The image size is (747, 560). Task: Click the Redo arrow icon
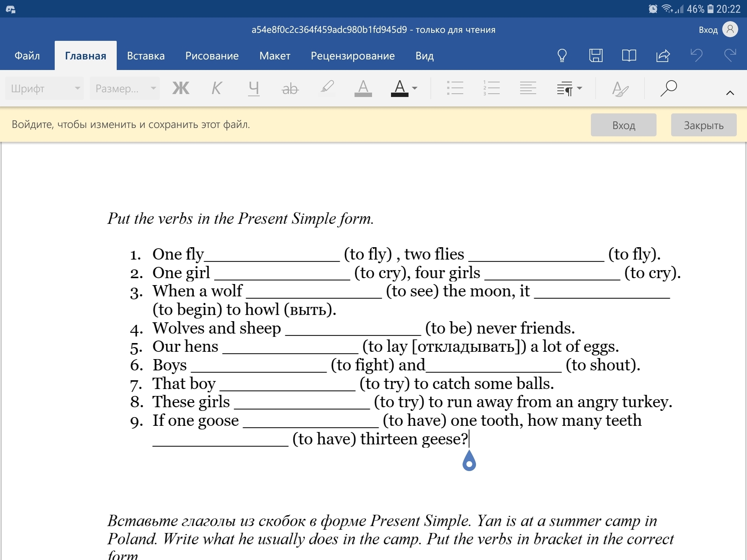[730, 56]
